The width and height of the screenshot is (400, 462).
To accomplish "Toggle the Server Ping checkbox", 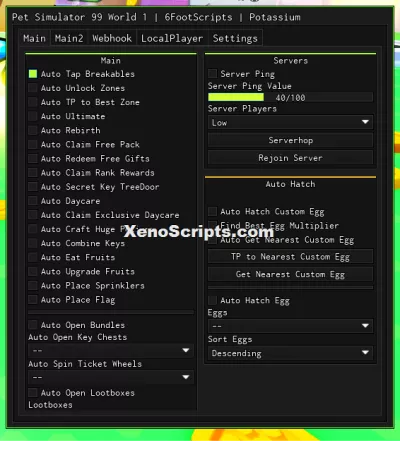I will [212, 74].
